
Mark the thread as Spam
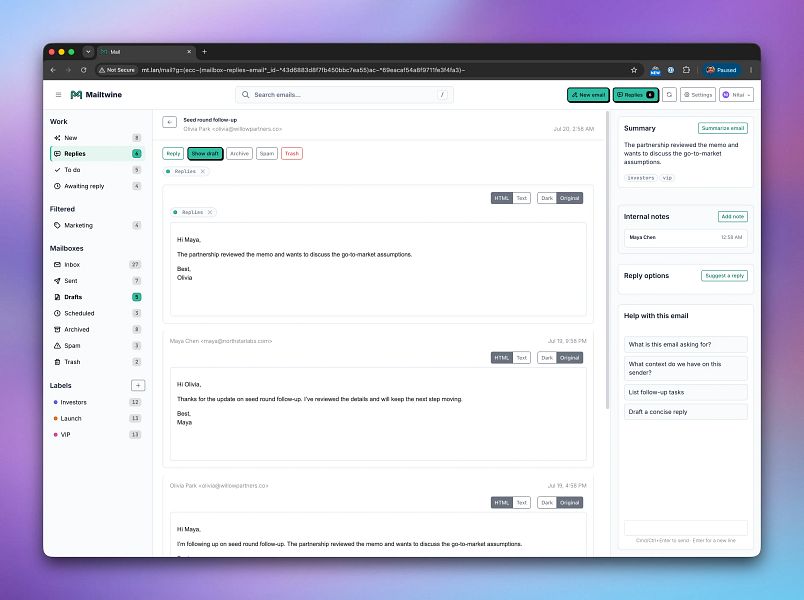(267, 154)
